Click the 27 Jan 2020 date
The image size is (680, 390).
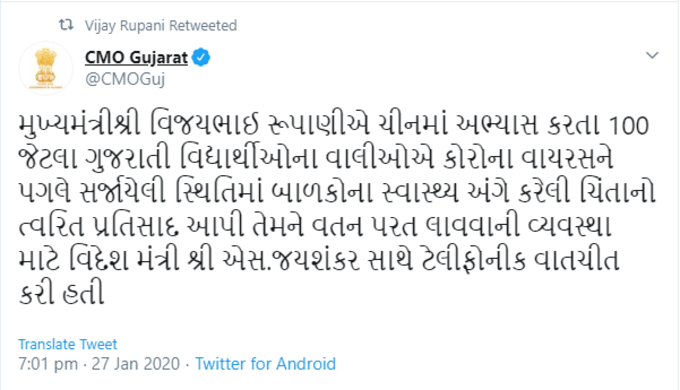pyautogui.click(x=136, y=364)
